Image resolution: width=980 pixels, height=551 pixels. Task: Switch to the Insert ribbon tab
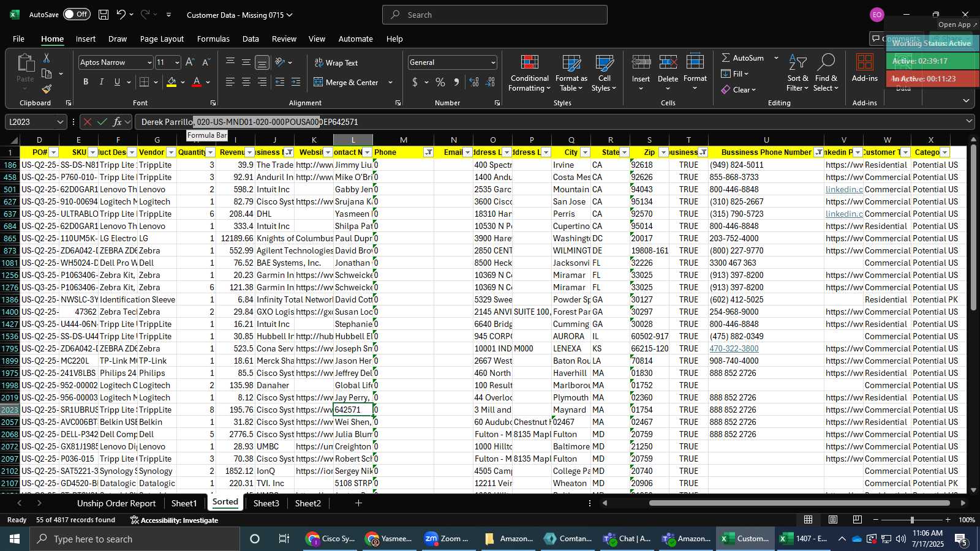86,39
